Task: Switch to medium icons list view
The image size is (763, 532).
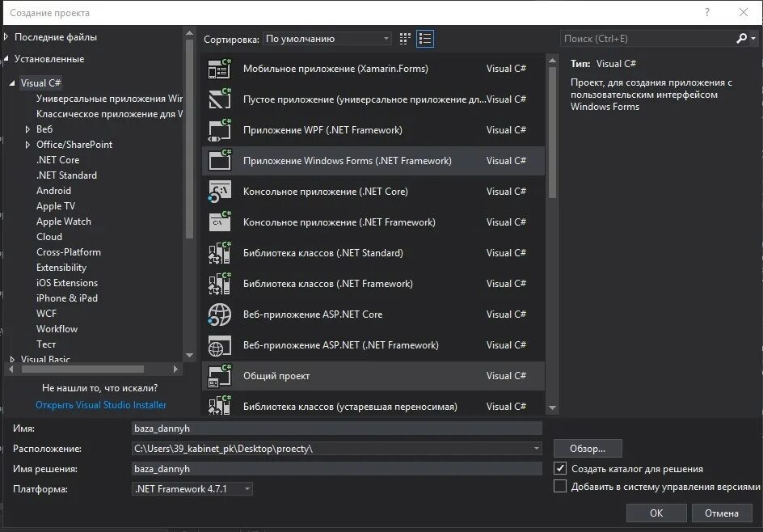Action: tap(425, 39)
